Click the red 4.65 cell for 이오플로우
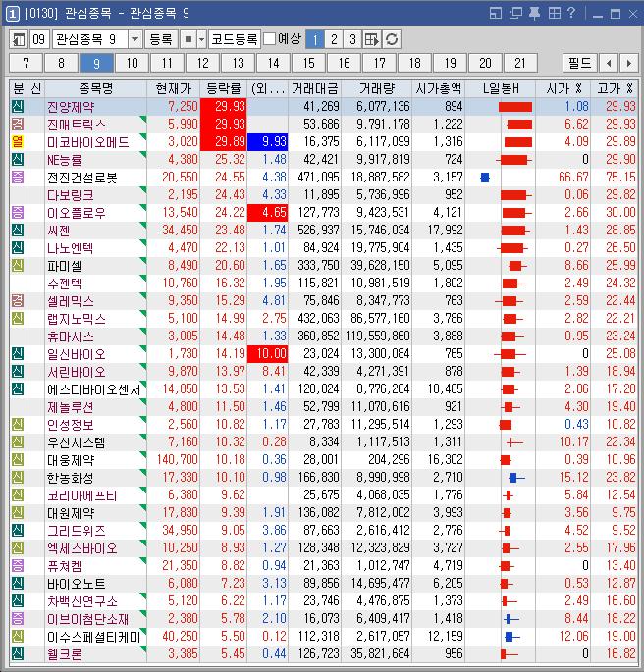The height and width of the screenshot is (672, 644). coord(268,213)
